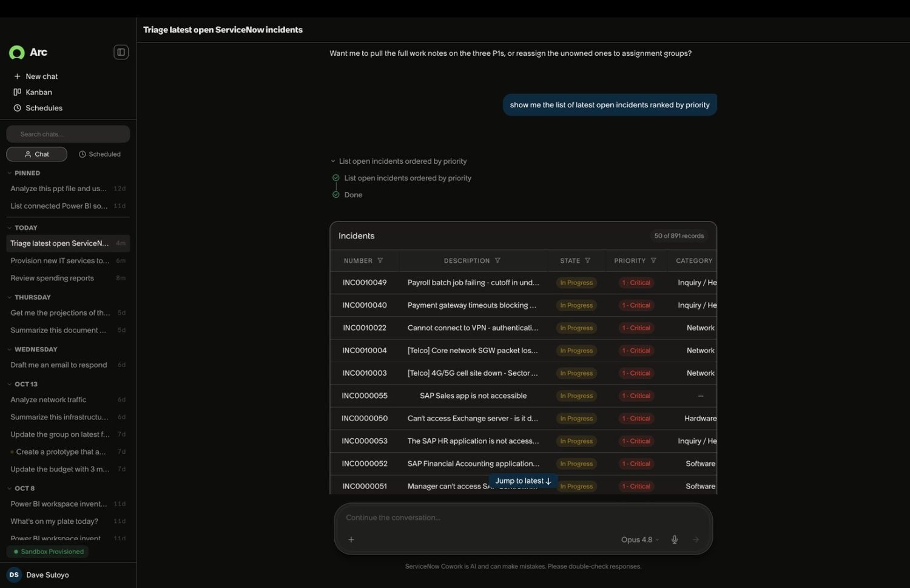Click '50 of 891 records' label
This screenshot has height=588, width=910.
pyautogui.click(x=679, y=236)
